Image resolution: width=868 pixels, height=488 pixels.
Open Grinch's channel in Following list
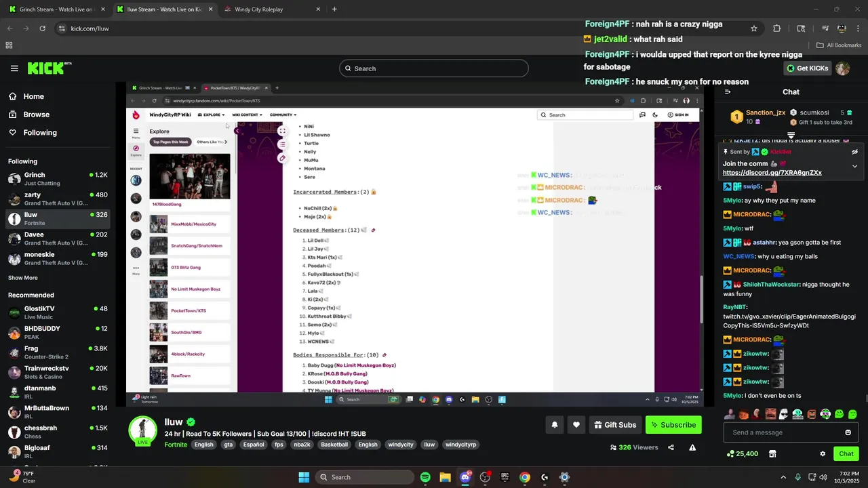pyautogui.click(x=58, y=179)
